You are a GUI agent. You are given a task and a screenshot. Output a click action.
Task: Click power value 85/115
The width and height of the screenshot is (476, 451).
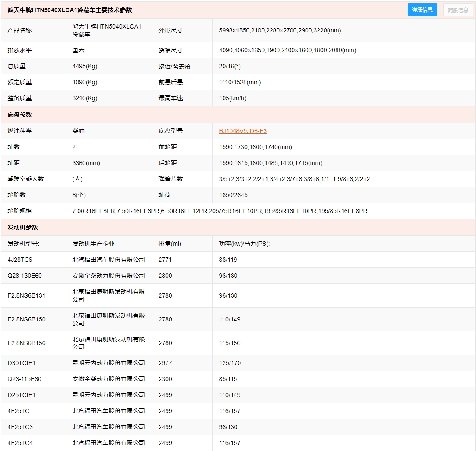pos(228,379)
